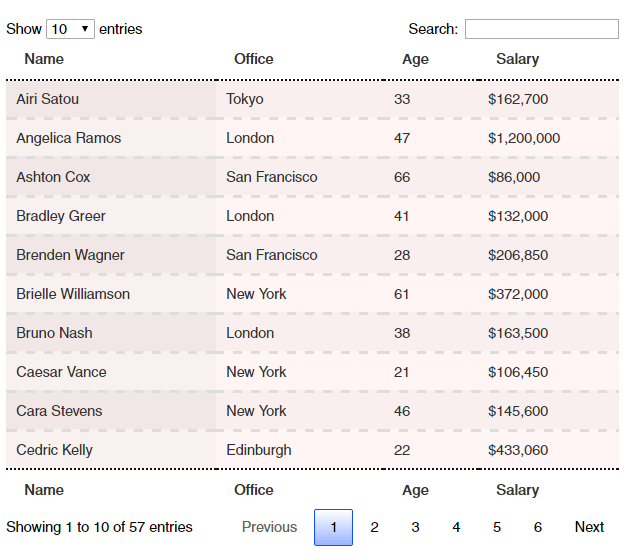Screen dimensions: 627x559
Task: Go to page 5
Action: point(497,527)
